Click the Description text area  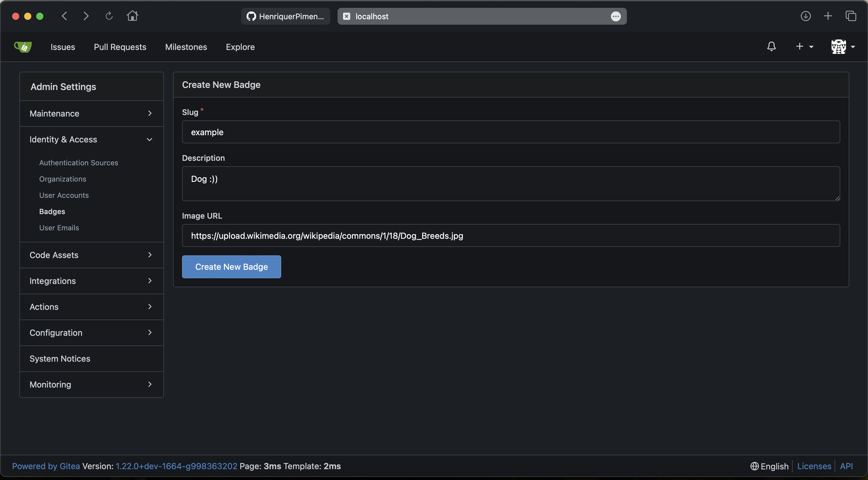pyautogui.click(x=511, y=183)
